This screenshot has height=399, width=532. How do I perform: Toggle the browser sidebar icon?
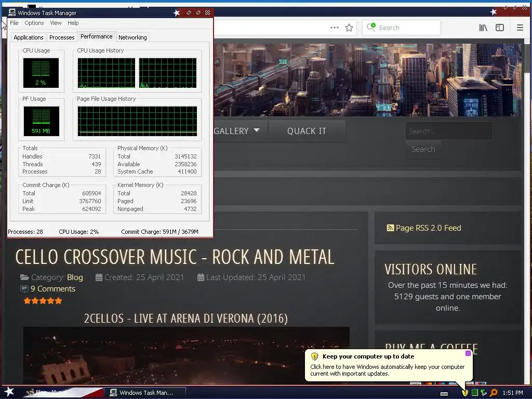500,28
